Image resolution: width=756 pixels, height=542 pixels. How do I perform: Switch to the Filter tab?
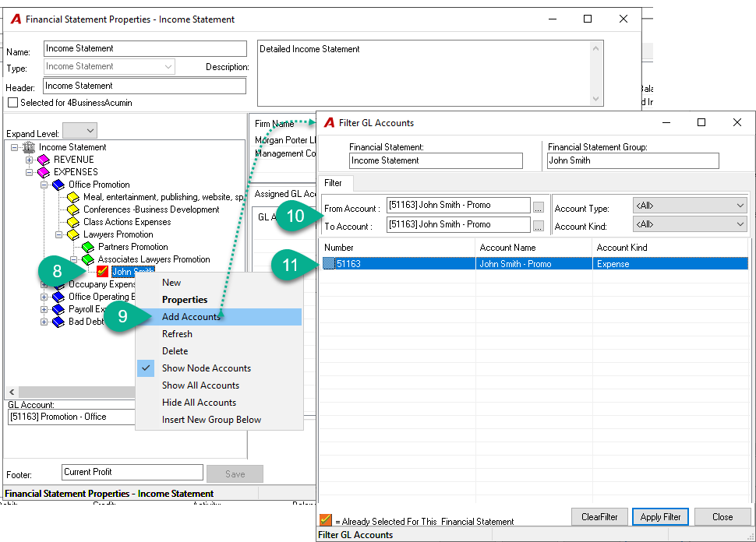point(333,183)
